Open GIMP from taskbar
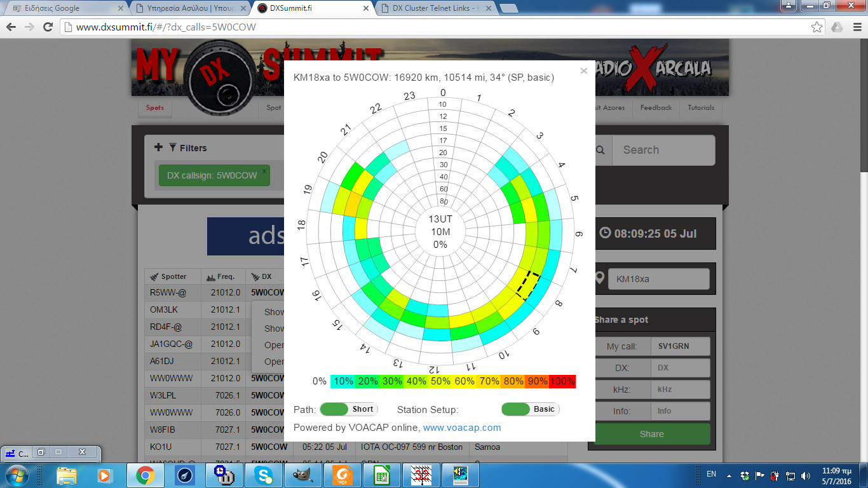Screen dimensions: 868x488 pyautogui.click(x=302, y=475)
